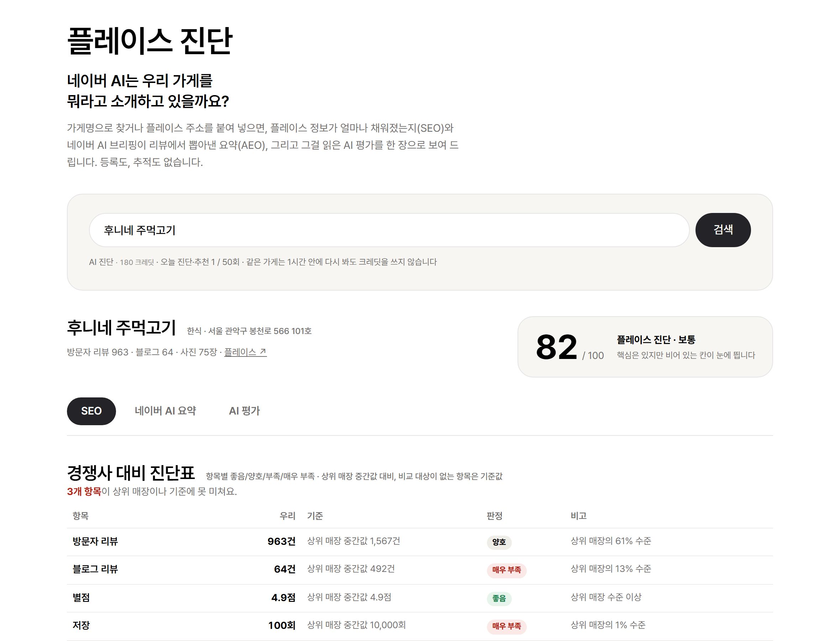Open the 플레이스 external link
840x641 pixels.
pos(245,352)
